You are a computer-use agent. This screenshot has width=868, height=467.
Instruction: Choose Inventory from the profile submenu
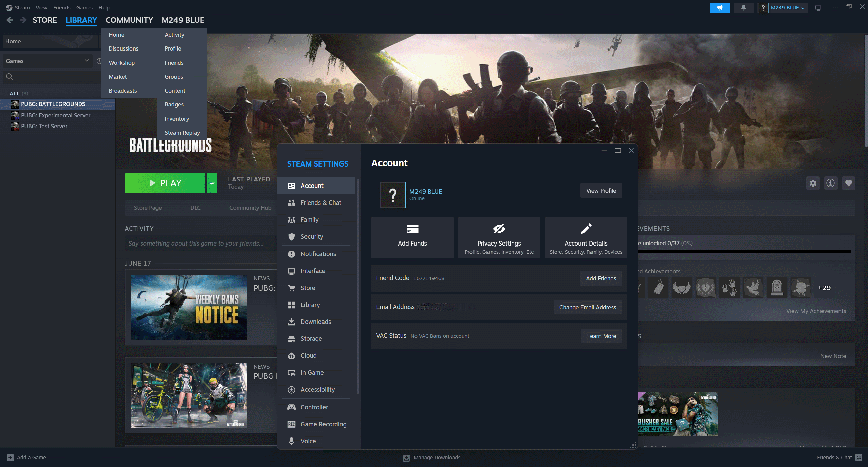coord(177,119)
